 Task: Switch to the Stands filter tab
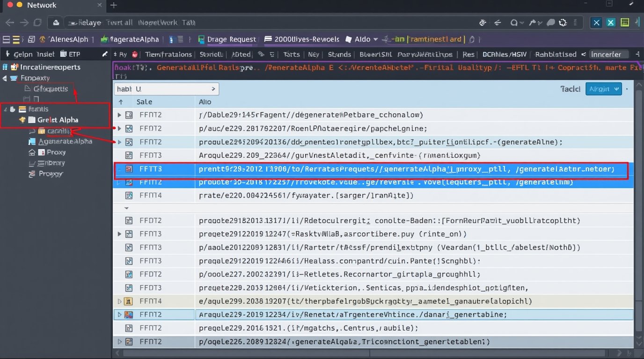(x=339, y=54)
